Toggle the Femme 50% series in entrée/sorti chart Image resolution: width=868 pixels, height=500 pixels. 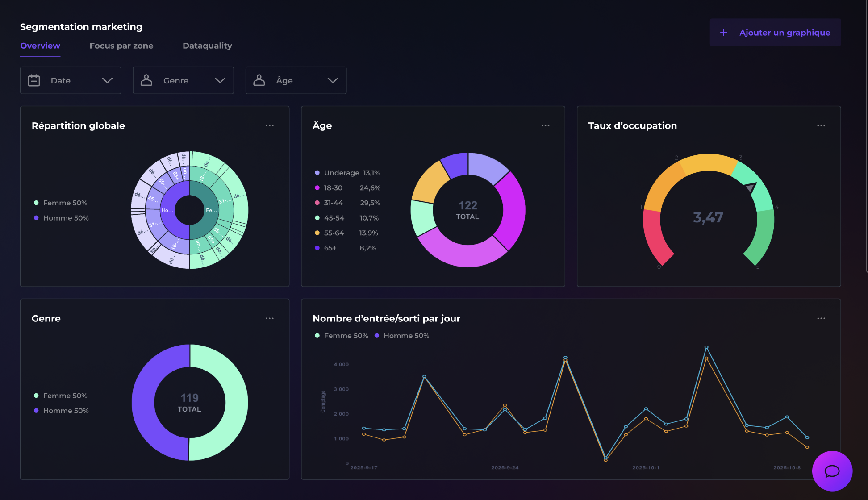[342, 335]
